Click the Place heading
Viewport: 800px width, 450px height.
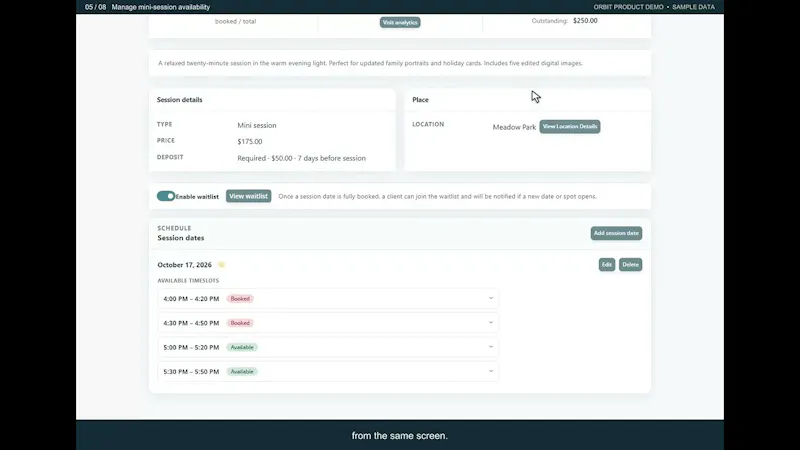tap(420, 99)
